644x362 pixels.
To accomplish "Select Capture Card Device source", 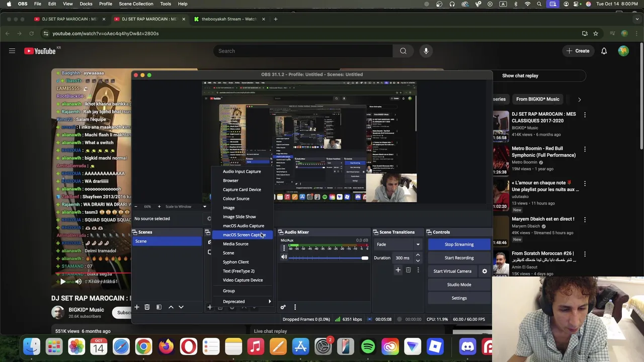I will [x=242, y=190].
